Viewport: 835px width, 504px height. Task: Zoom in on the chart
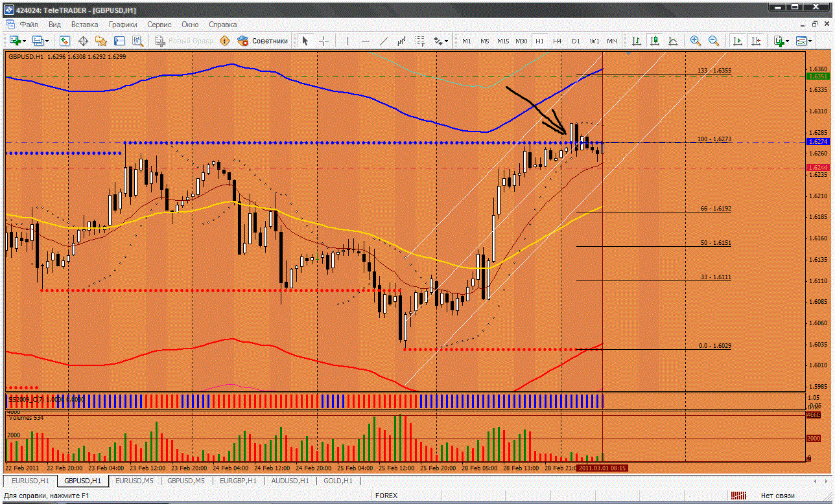click(x=696, y=41)
